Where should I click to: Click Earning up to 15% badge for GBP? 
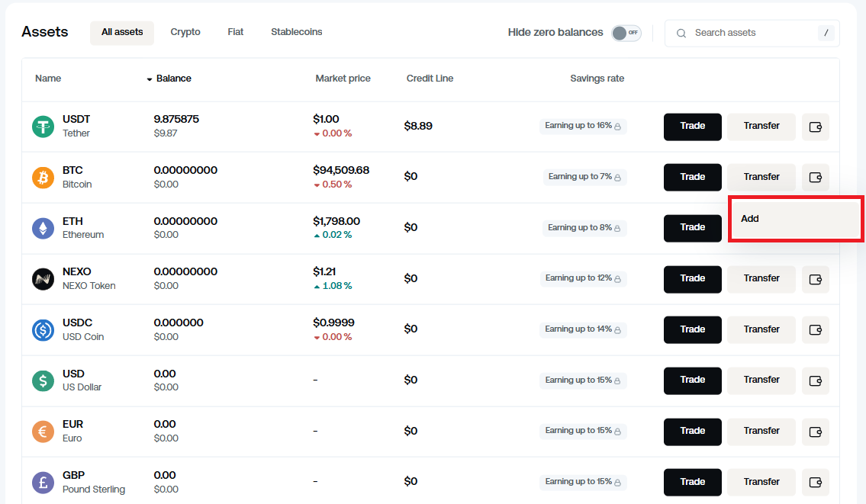click(583, 482)
